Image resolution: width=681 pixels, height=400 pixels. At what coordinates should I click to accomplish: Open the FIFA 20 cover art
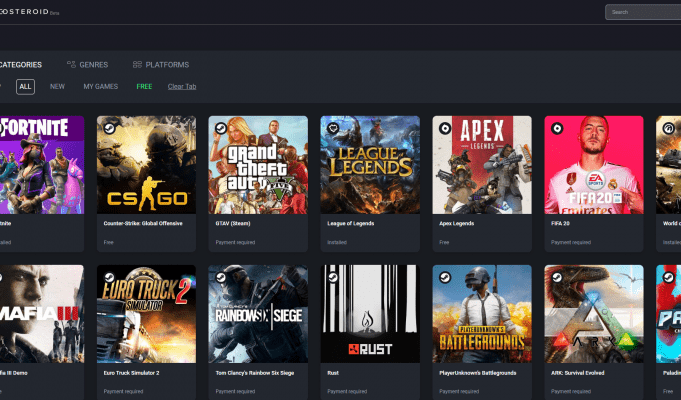pyautogui.click(x=594, y=165)
